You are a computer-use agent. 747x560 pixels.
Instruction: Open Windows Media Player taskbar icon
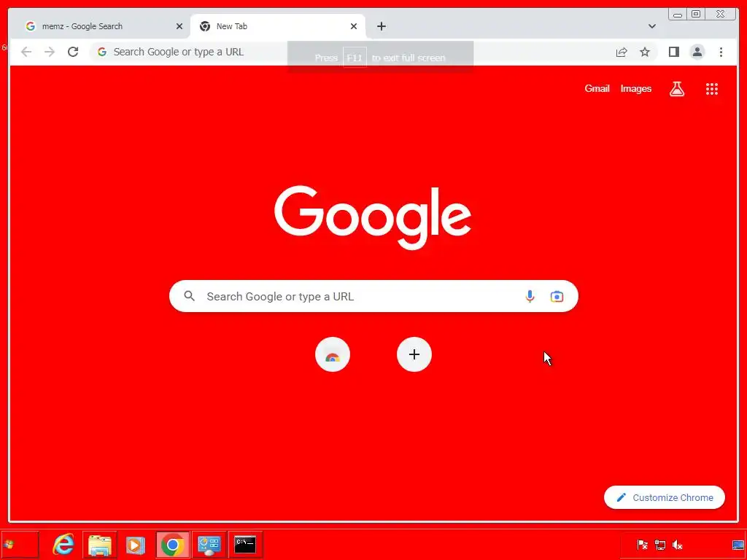pyautogui.click(x=135, y=544)
